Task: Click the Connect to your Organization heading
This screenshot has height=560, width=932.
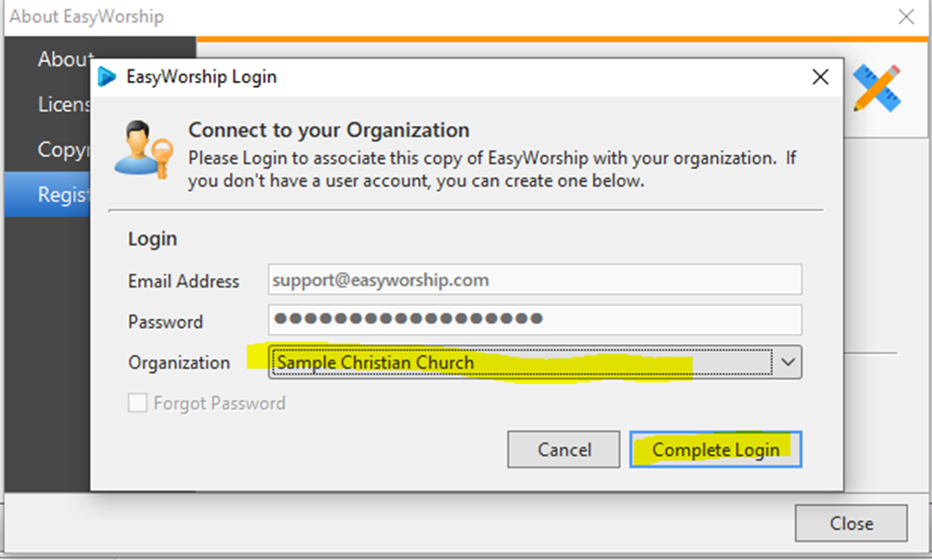Action: [329, 129]
